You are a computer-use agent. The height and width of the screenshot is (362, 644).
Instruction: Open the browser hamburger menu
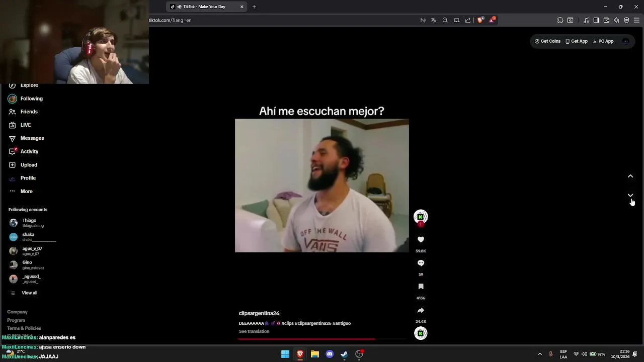coord(636,20)
